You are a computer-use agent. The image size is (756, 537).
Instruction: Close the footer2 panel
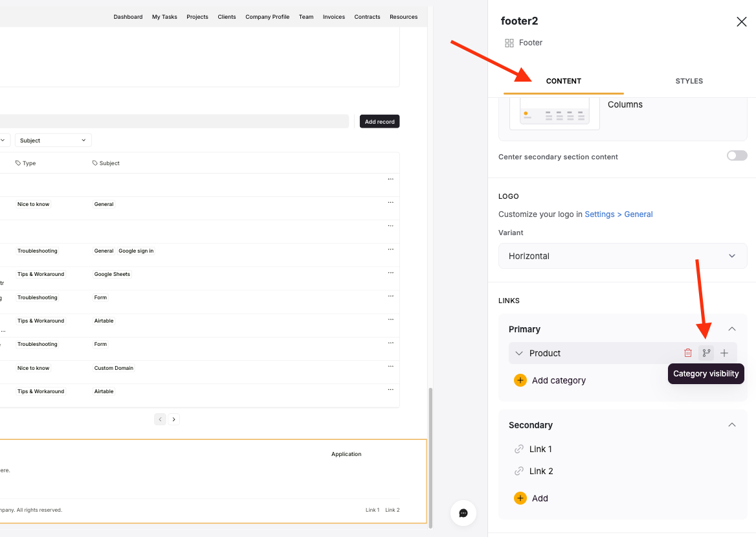[742, 22]
